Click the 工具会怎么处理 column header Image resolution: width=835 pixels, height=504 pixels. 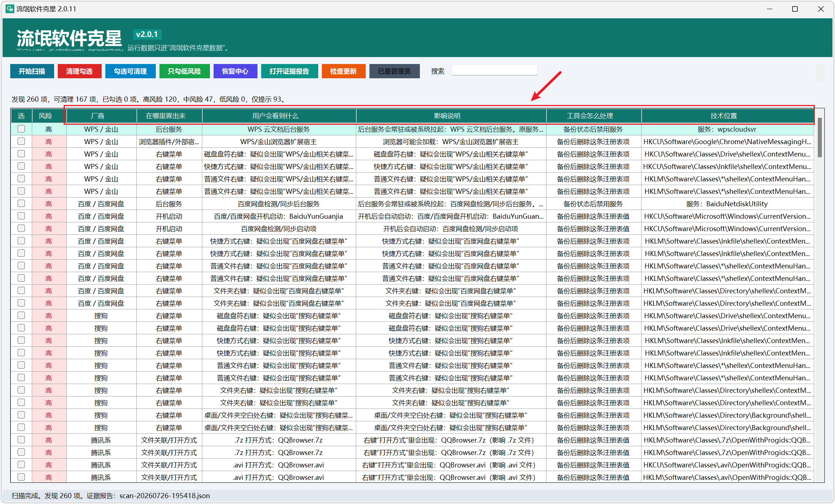tap(590, 116)
